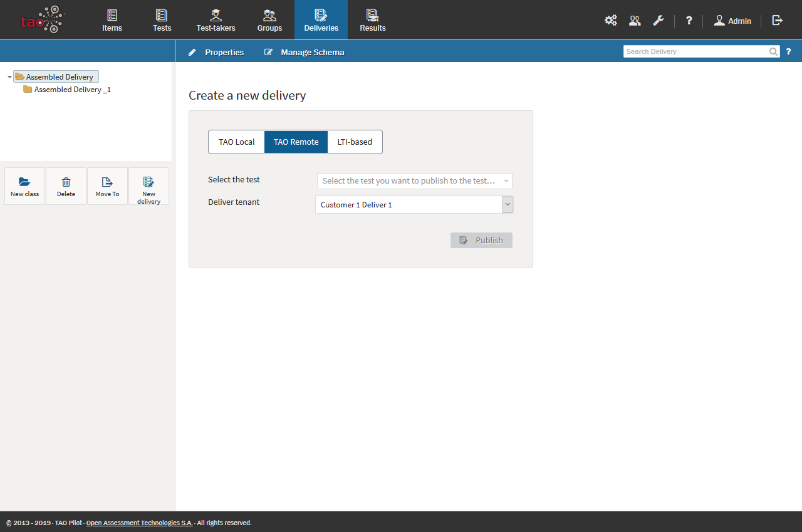Open Manage Schema
Screen dimensions: 802x532
click(305, 52)
